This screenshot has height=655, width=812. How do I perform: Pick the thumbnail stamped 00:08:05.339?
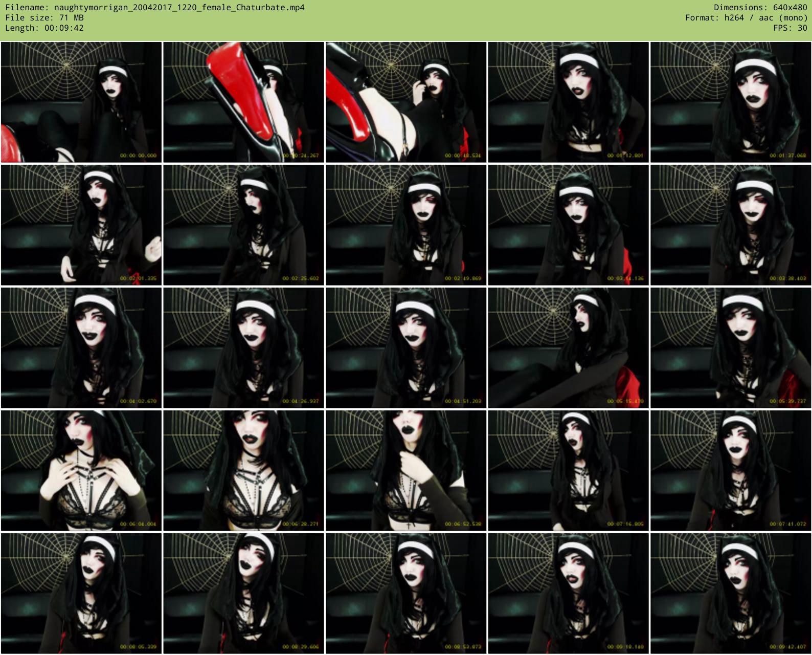(x=81, y=593)
